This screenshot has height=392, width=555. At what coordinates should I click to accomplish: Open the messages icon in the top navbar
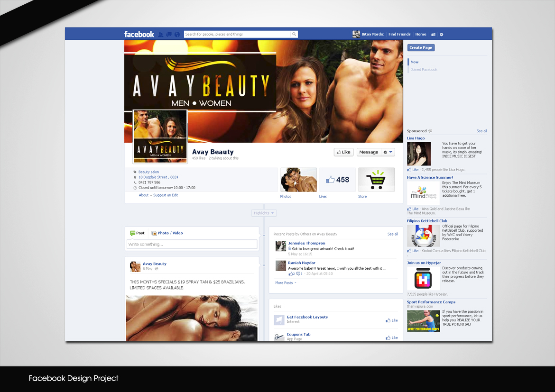pyautogui.click(x=168, y=34)
